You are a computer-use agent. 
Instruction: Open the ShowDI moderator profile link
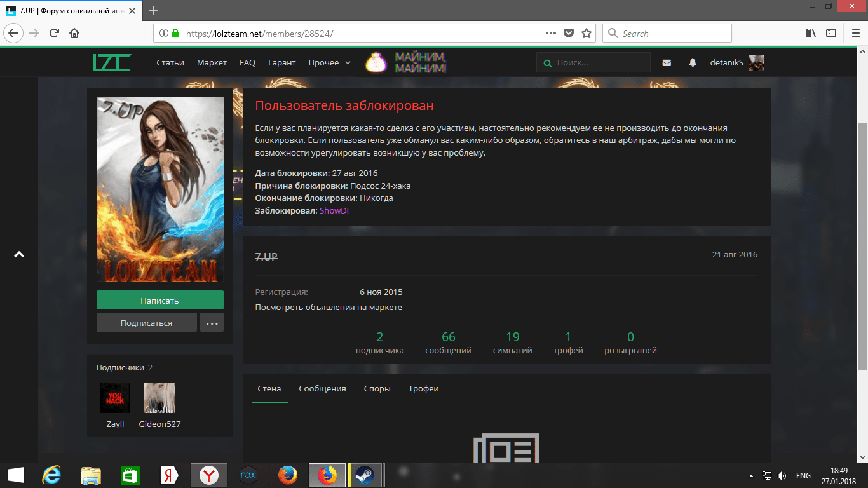pos(334,210)
